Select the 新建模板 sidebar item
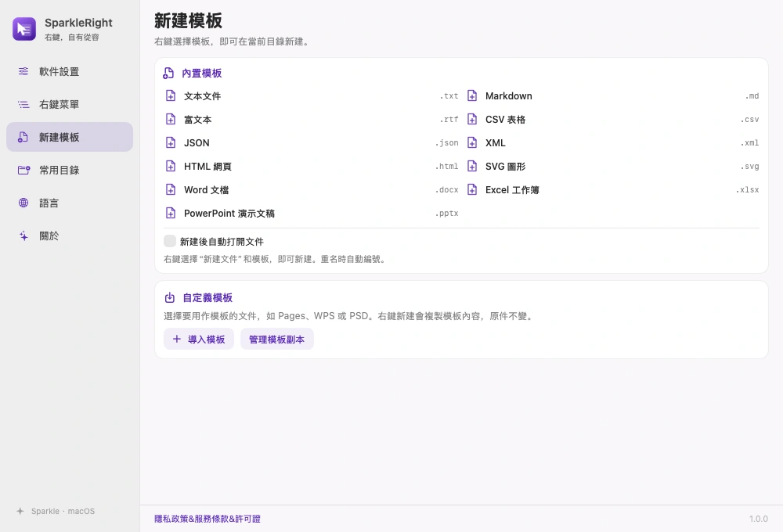The image size is (783, 532). [x=70, y=137]
